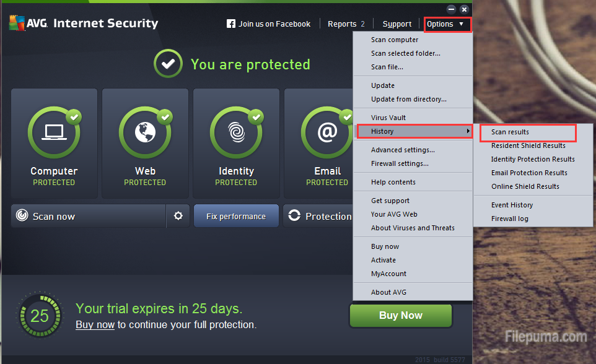Select the Identity fingerprint icon
This screenshot has width=596, height=364.
click(x=236, y=131)
